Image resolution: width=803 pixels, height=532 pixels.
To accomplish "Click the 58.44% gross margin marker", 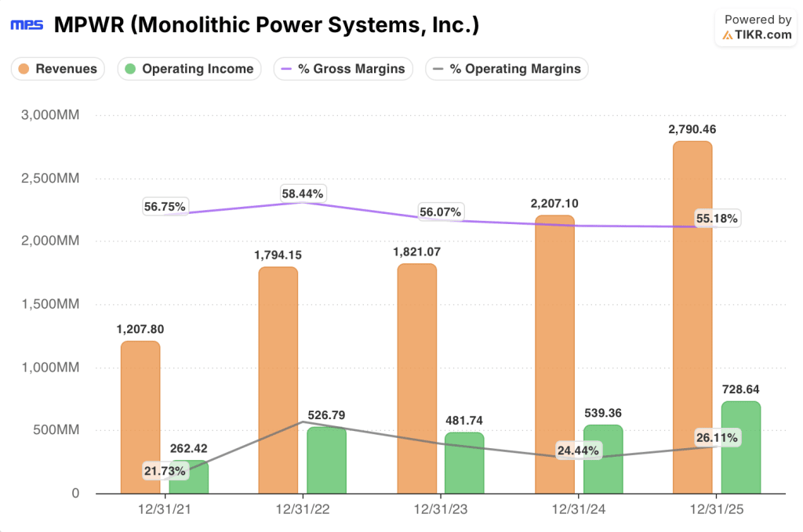I will 304,193.
